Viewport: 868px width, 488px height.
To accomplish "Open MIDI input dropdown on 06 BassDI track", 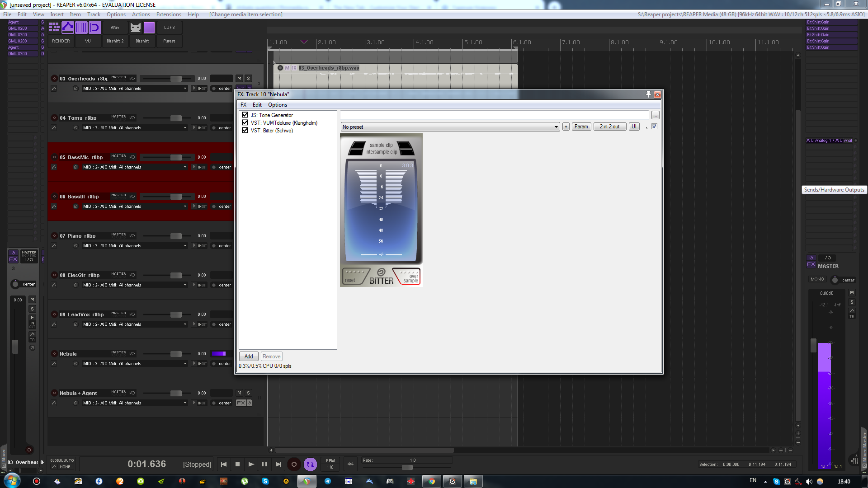I will pos(135,206).
